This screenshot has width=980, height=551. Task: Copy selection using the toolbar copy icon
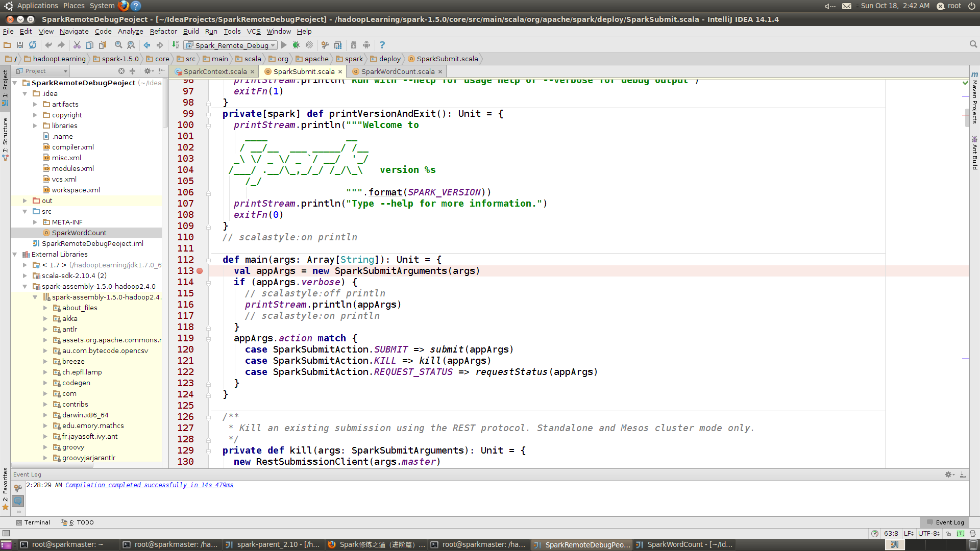[x=90, y=45]
